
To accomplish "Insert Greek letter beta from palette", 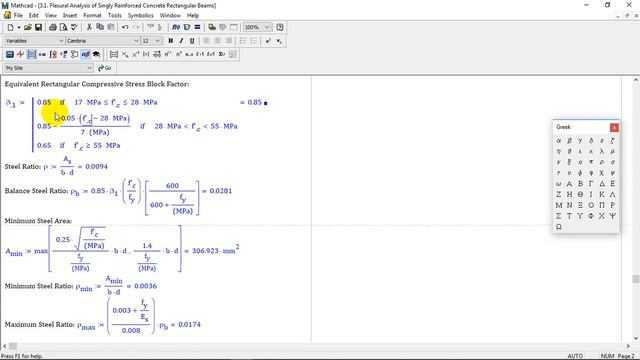I will pyautogui.click(x=569, y=141).
